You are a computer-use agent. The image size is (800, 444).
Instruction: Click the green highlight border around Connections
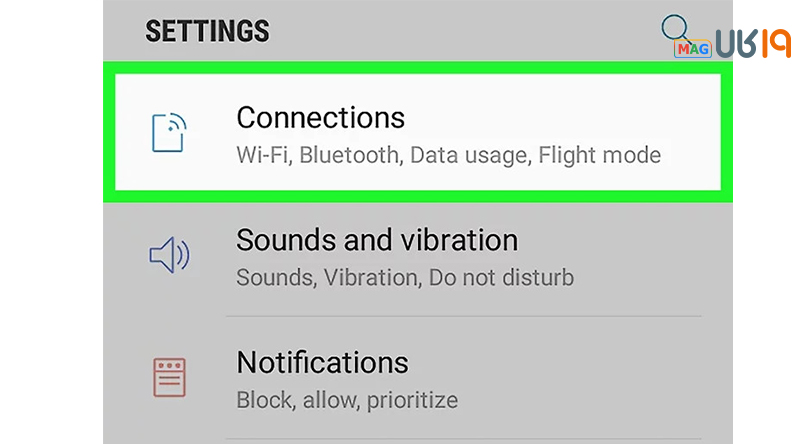pyautogui.click(x=418, y=68)
